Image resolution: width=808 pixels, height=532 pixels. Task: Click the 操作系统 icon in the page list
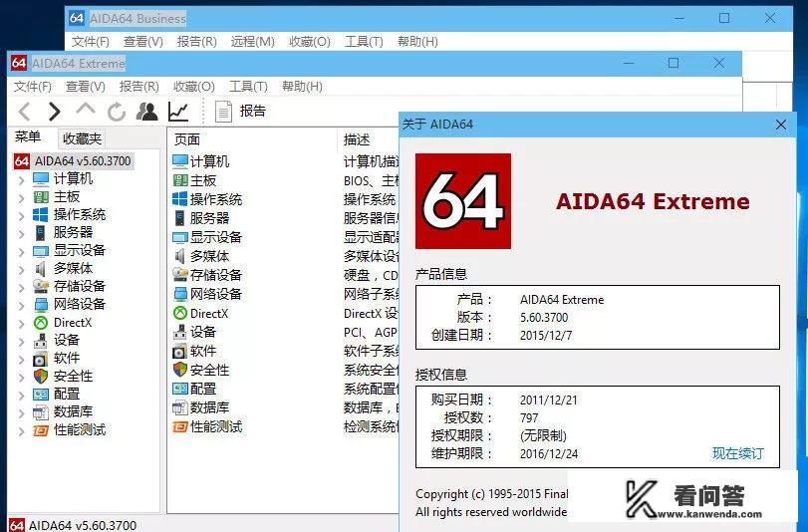click(x=180, y=199)
